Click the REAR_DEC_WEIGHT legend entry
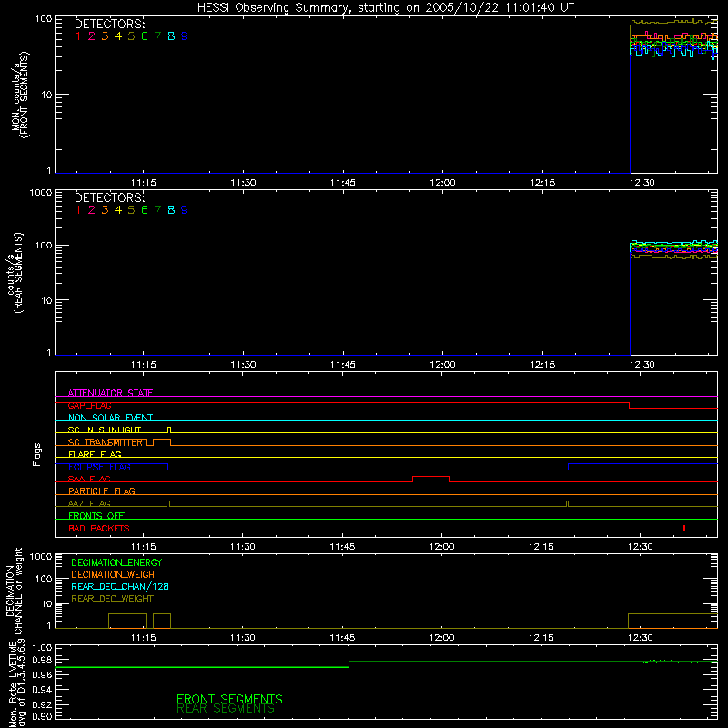Viewport: 728px width, 728px height. point(112,599)
